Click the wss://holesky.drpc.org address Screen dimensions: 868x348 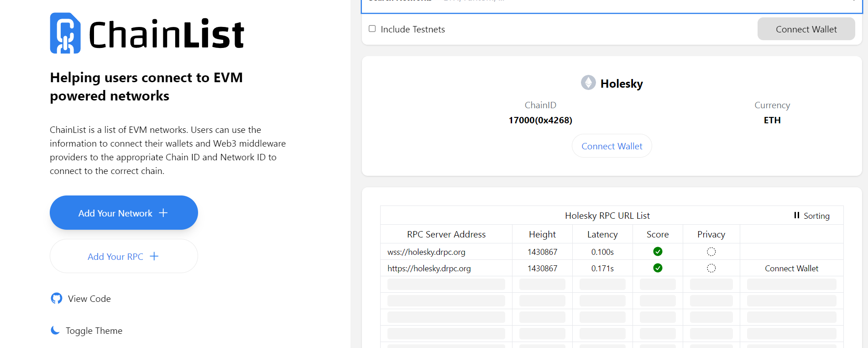tap(426, 252)
